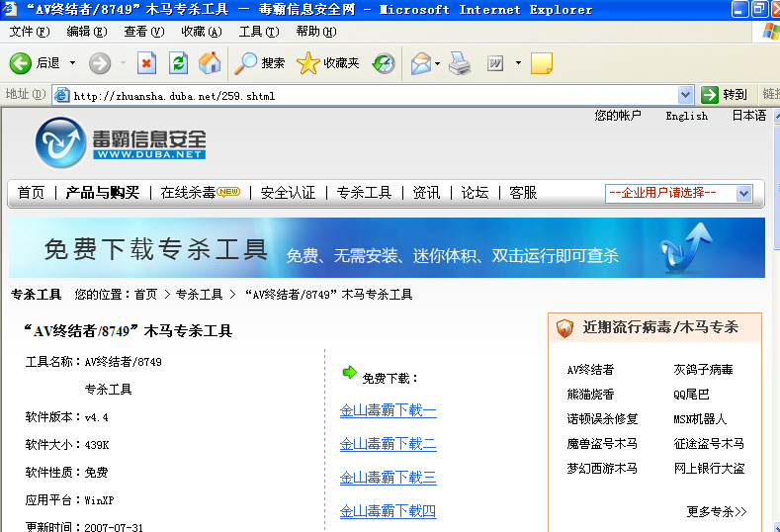Image resolution: width=780 pixels, height=532 pixels.
Task: Open the 征途盗号木马 sidebar link
Action: point(709,443)
